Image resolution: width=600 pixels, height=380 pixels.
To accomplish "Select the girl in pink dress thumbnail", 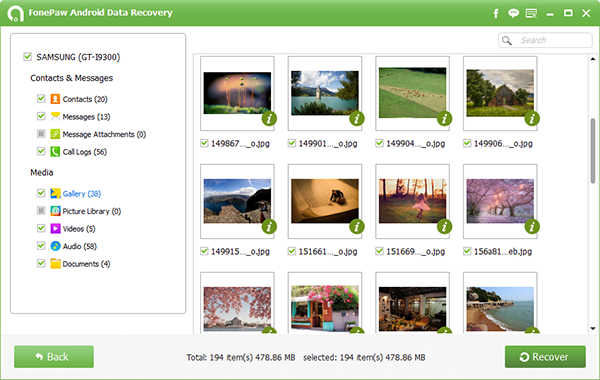I will (412, 201).
